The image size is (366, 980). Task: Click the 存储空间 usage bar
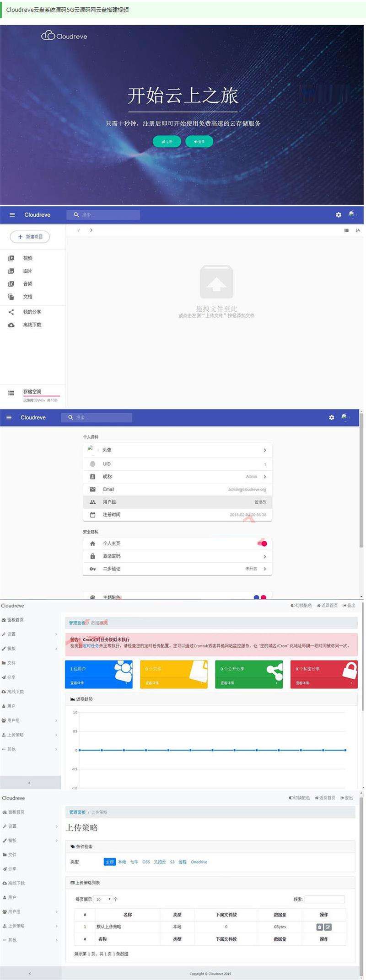click(x=41, y=396)
